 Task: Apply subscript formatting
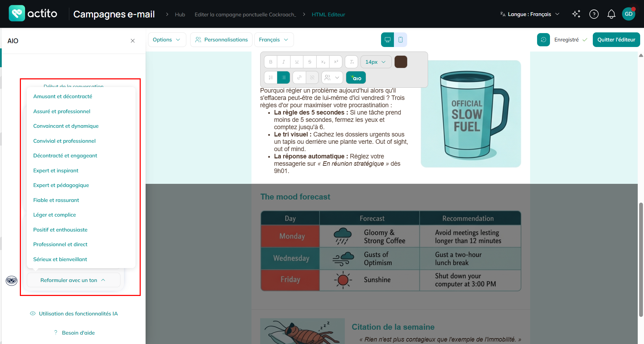tap(323, 62)
